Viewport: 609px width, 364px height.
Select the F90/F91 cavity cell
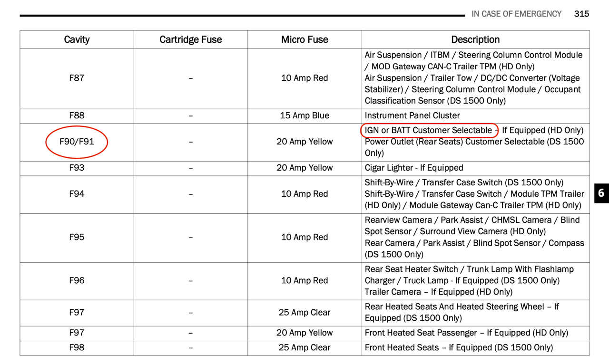[x=77, y=142]
